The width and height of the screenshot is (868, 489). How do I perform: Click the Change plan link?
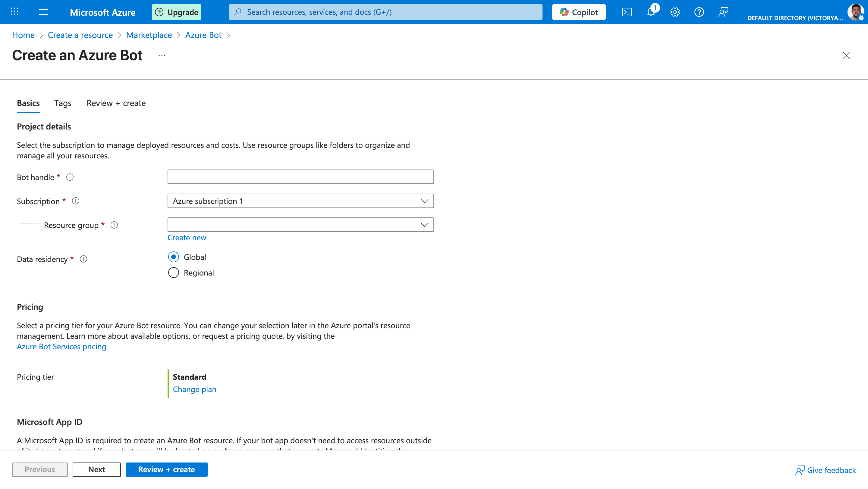pos(194,389)
